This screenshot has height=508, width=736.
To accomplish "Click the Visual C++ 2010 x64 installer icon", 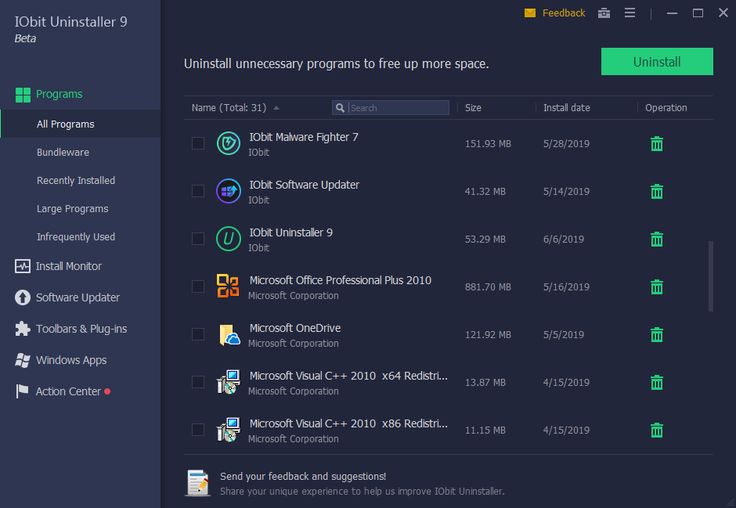I will tap(229, 382).
